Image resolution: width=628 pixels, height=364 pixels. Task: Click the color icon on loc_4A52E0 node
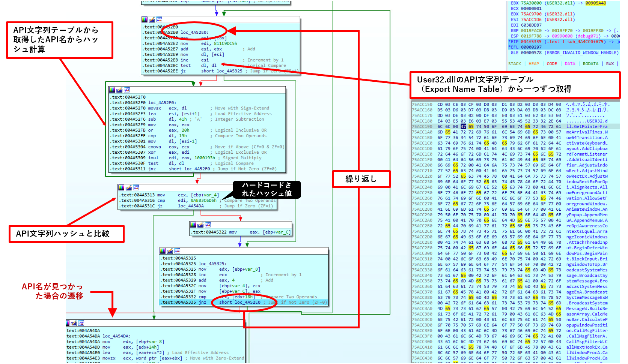pyautogui.click(x=145, y=19)
